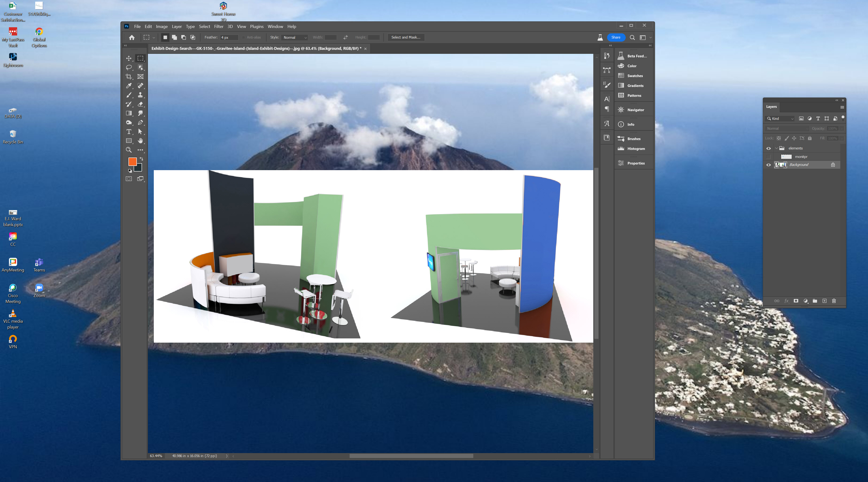Select the Brush tool

pyautogui.click(x=129, y=95)
